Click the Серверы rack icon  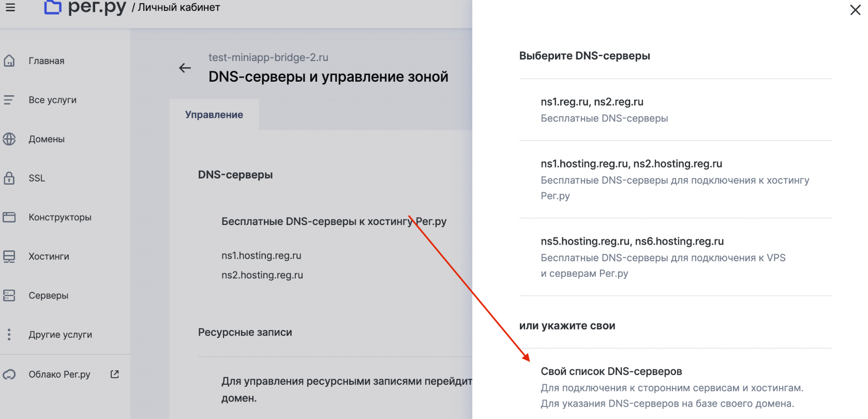(9, 295)
